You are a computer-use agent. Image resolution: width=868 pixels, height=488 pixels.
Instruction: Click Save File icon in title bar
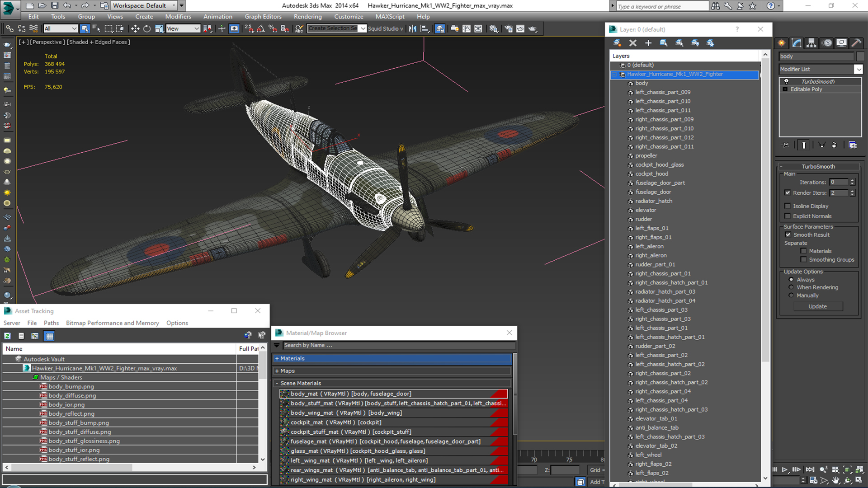(54, 5)
